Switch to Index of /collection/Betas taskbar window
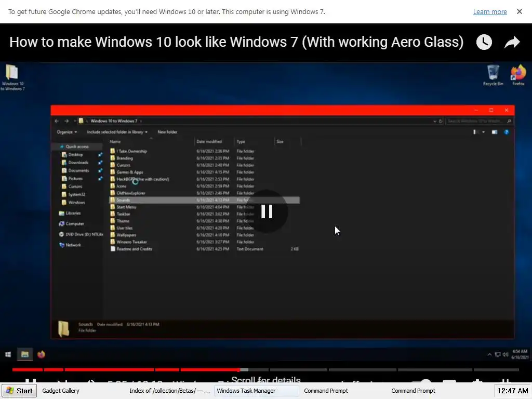This screenshot has width=532, height=399. pos(169,391)
